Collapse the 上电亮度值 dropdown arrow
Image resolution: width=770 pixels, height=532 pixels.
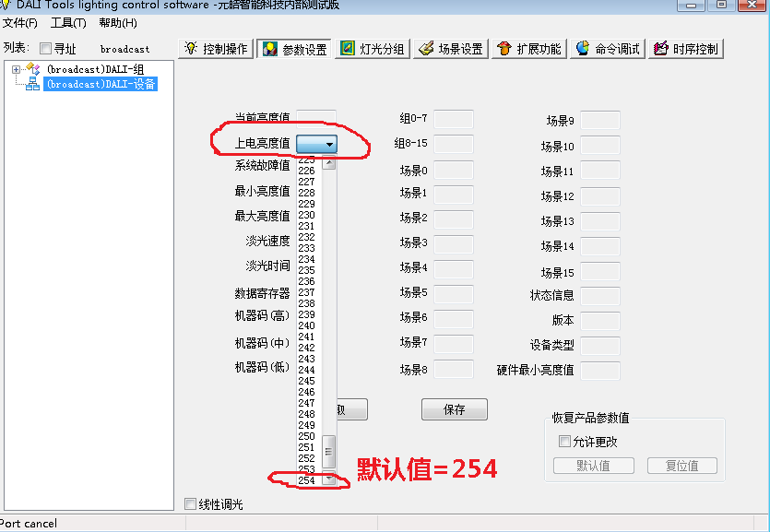[329, 144]
